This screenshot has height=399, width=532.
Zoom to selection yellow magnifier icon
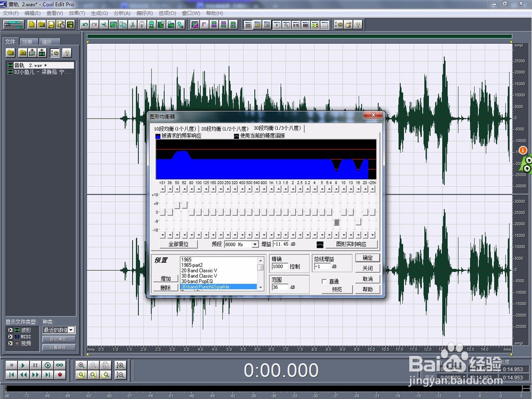pyautogui.click(x=81, y=375)
